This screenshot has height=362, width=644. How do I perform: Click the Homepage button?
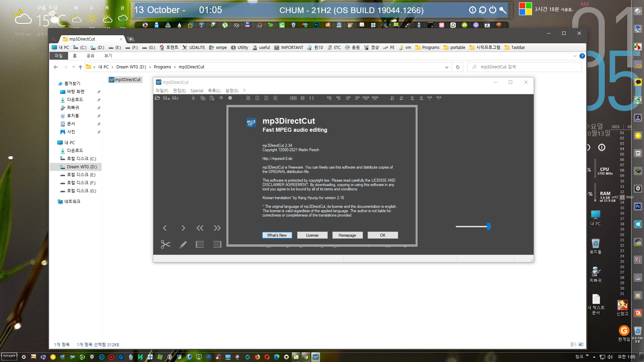pos(347,235)
